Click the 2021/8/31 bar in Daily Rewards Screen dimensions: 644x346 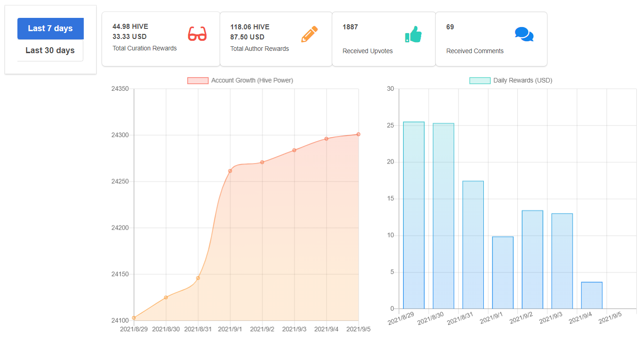click(x=473, y=245)
